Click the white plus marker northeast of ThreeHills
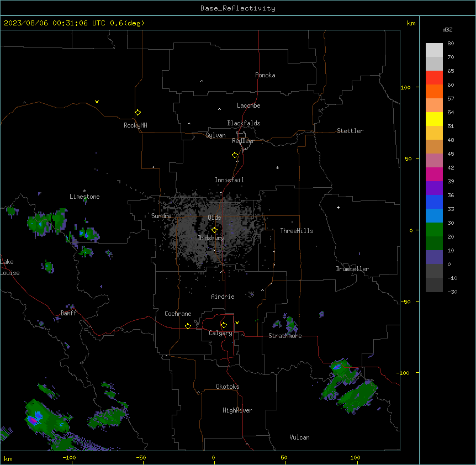 point(338,207)
